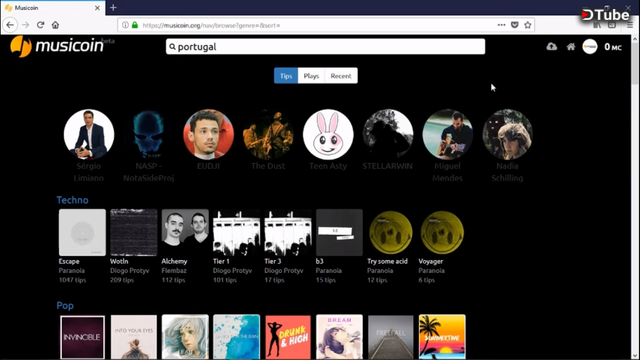Click "1047 tips" under Escape
The height and width of the screenshot is (360, 640).
point(72,280)
